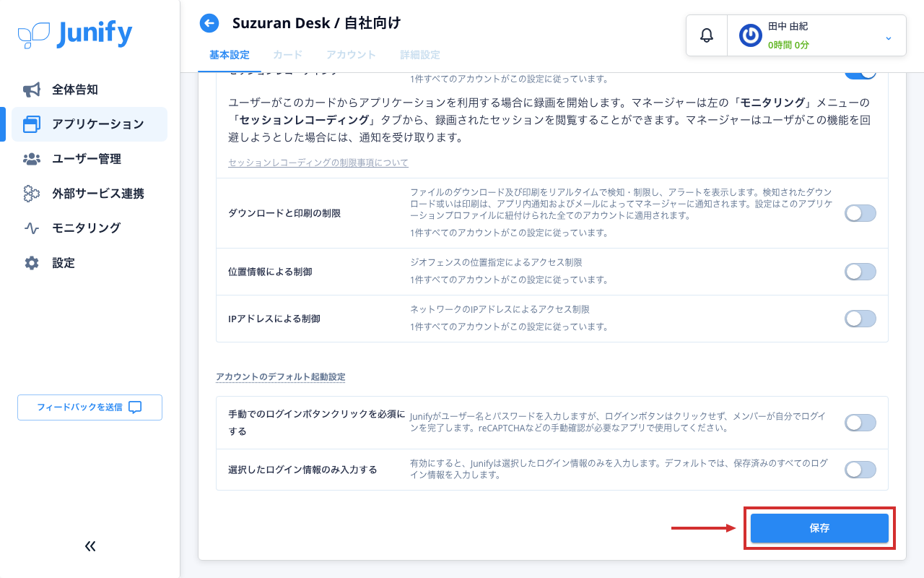Click アカウントのデフォルト起動設定 heading
924x578 pixels.
(281, 376)
